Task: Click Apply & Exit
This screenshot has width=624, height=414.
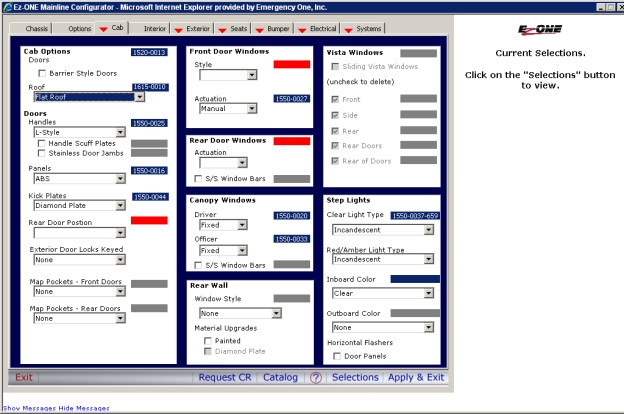Action: click(416, 377)
